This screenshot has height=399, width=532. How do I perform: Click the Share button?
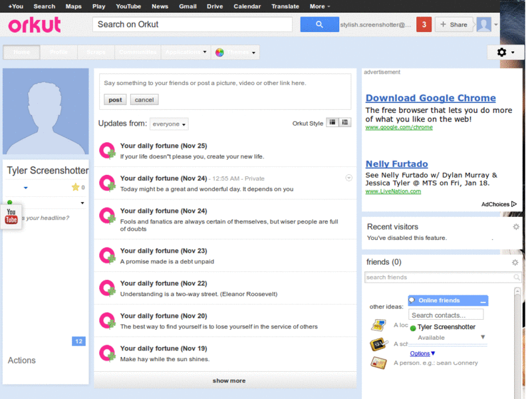[x=454, y=25]
